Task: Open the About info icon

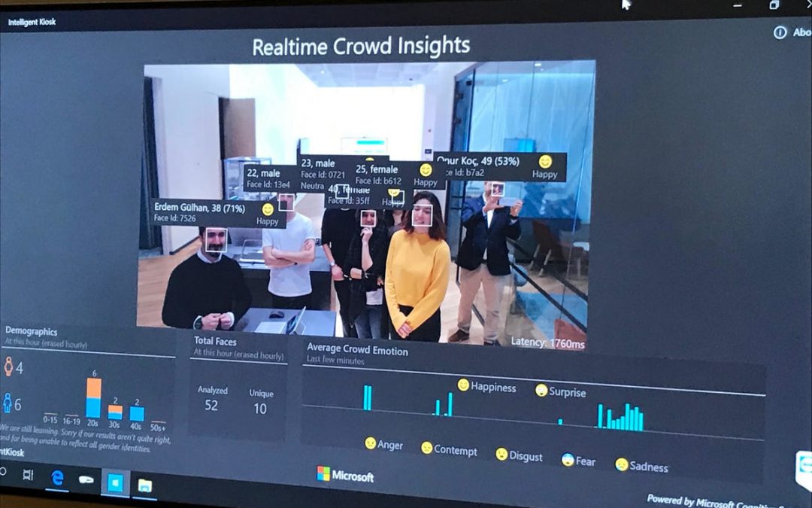Action: [x=780, y=32]
